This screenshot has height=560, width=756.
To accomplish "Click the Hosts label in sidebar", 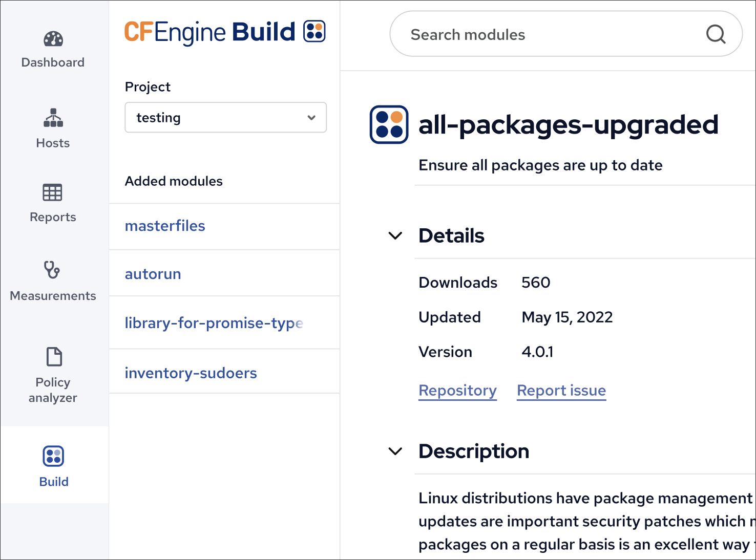I will (x=53, y=143).
